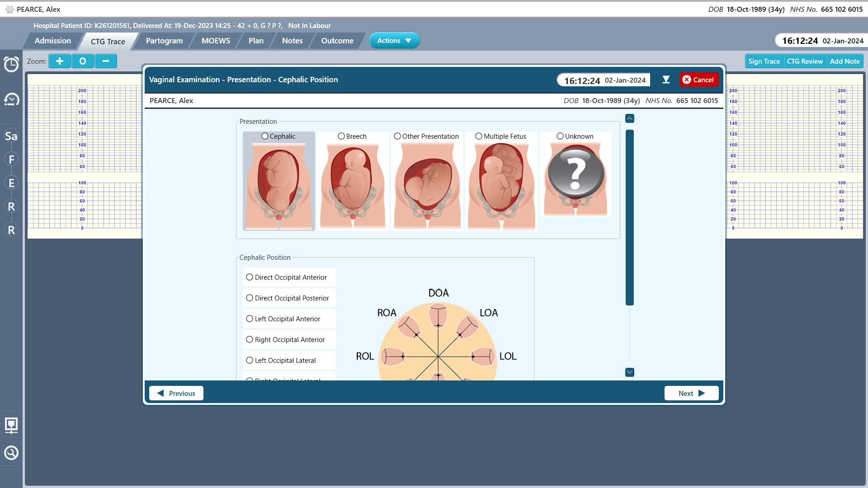Select the Other Presentation fetus illustration
868x488 pixels.
pyautogui.click(x=427, y=186)
